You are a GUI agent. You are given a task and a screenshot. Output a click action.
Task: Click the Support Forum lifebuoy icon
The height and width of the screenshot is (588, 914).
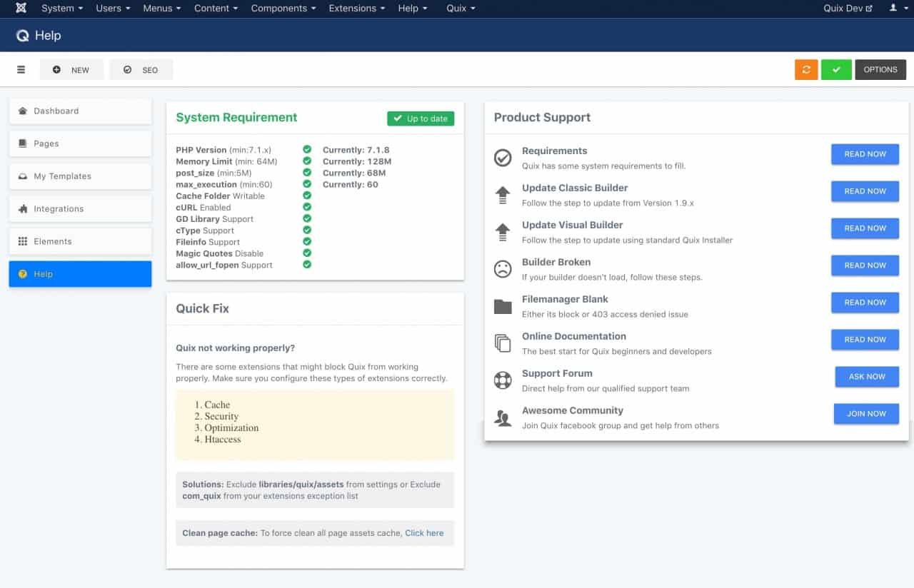pyautogui.click(x=503, y=380)
